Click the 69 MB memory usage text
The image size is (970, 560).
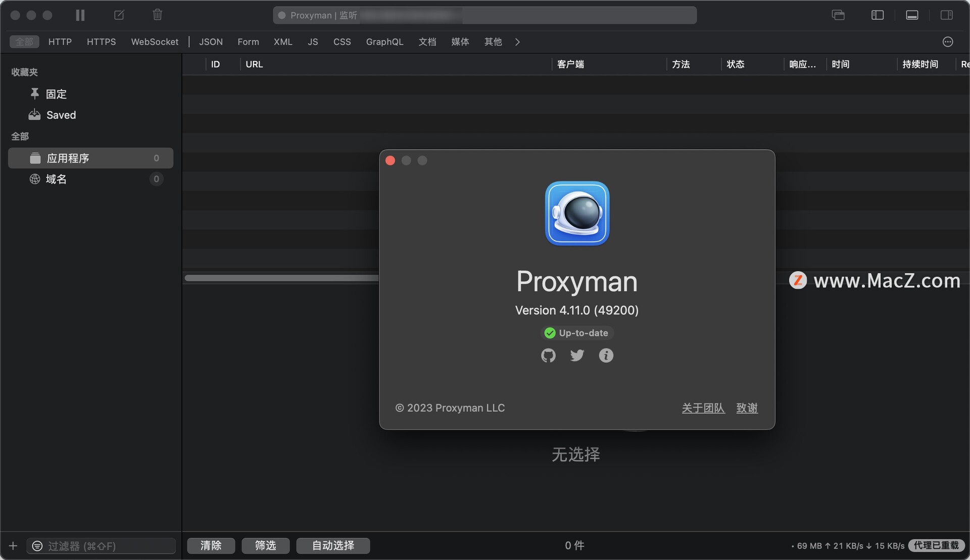(x=809, y=546)
